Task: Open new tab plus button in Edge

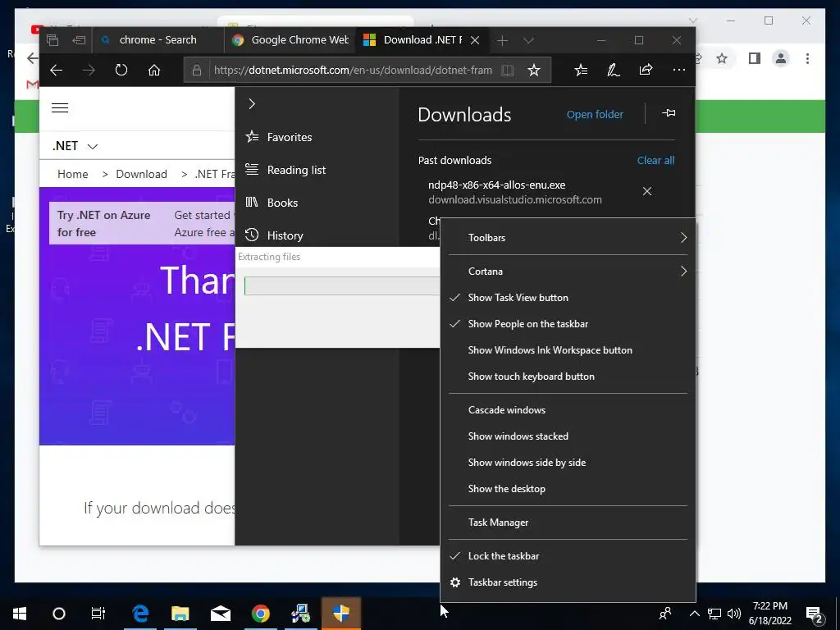Action: click(x=502, y=40)
